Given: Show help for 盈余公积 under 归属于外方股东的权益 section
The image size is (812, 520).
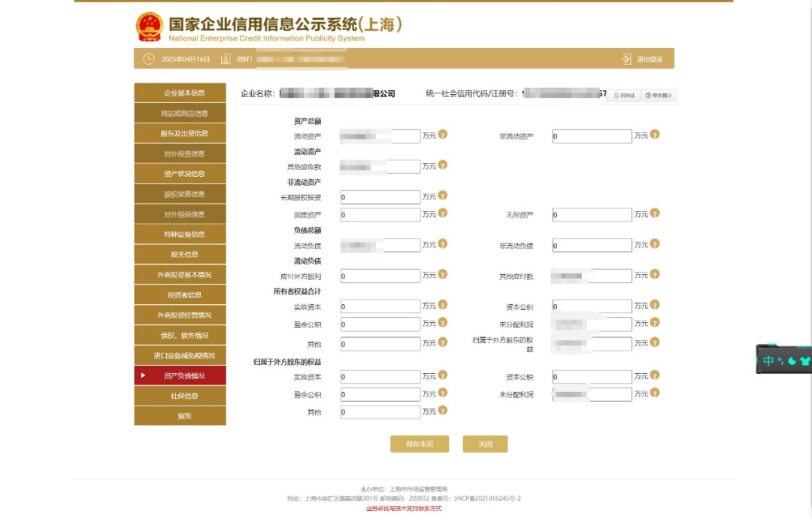Looking at the screenshot, I should coord(442,394).
